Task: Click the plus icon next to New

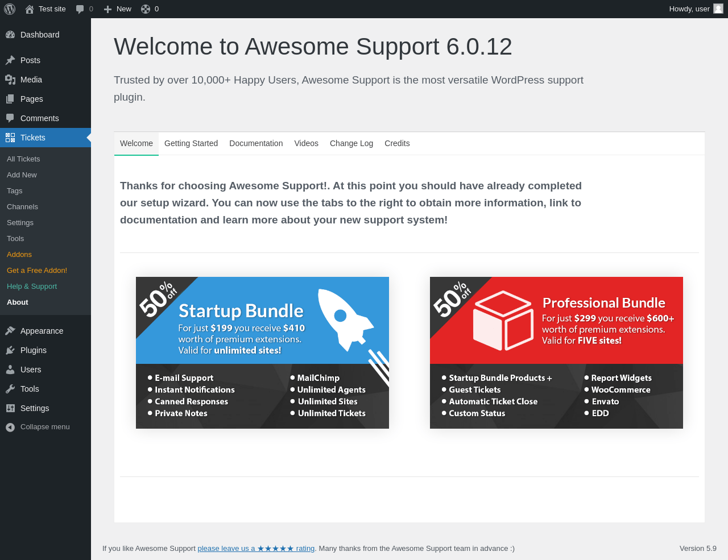Action: (107, 9)
